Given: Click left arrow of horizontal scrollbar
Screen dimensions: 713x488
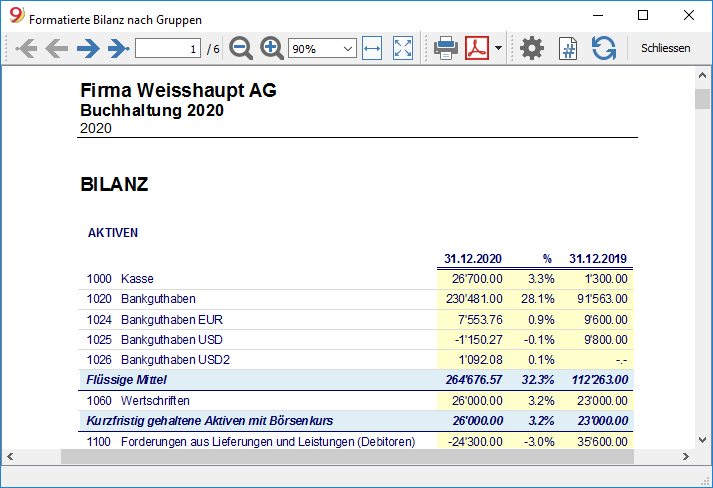Looking at the screenshot, I should (x=10, y=456).
